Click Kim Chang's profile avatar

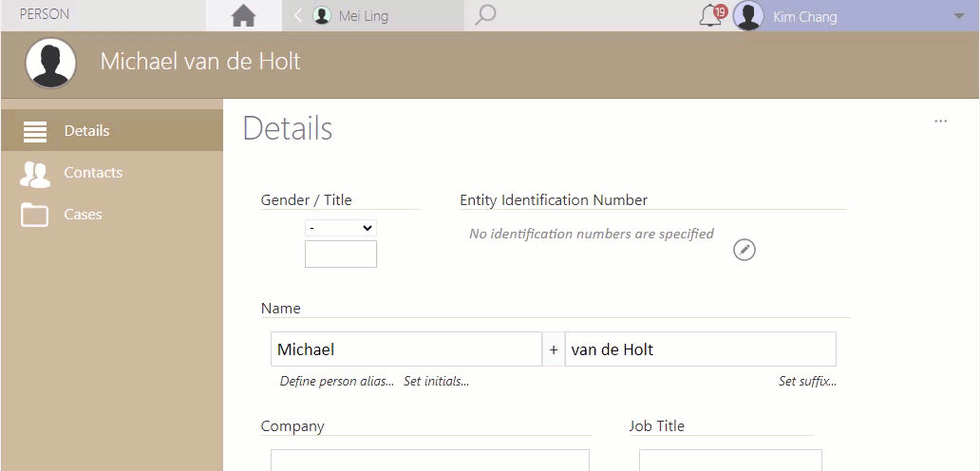[x=748, y=15]
